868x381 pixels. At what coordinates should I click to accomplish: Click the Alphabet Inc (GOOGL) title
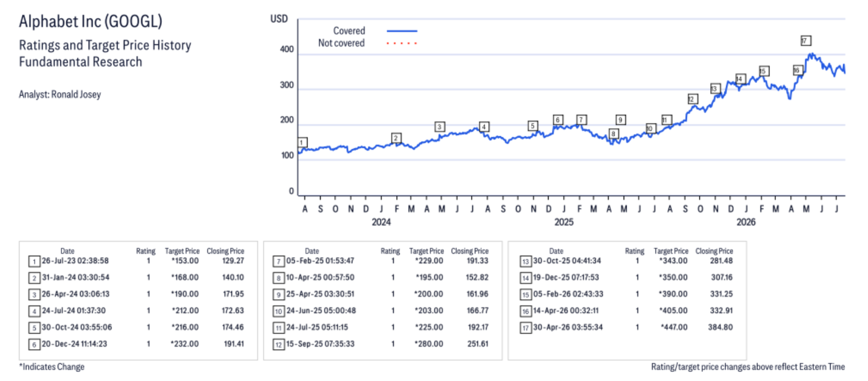point(91,21)
